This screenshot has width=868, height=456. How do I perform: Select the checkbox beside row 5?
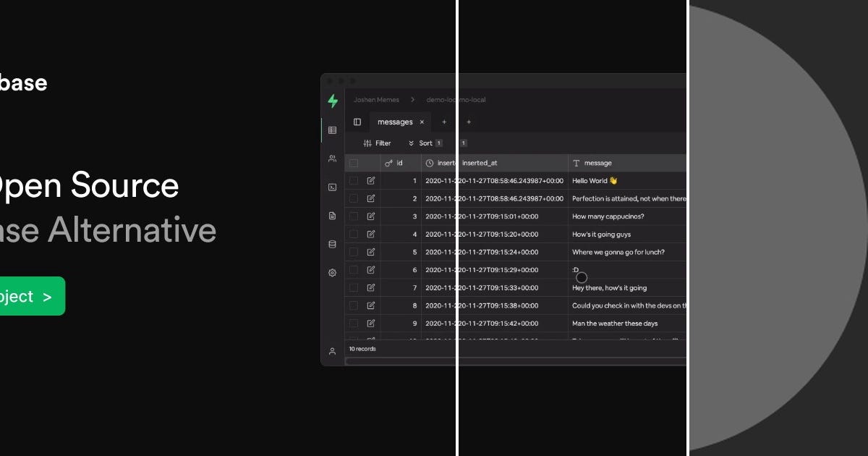click(x=354, y=252)
